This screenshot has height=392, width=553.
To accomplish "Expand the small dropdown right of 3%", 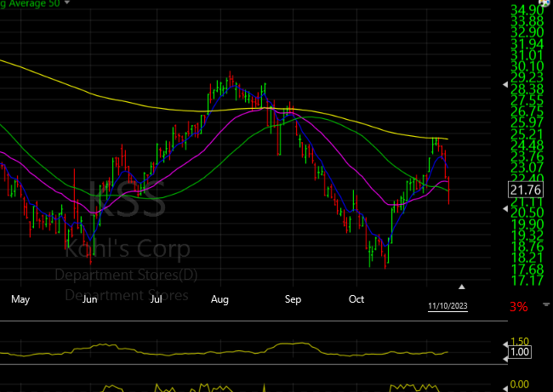I will 547,304.
